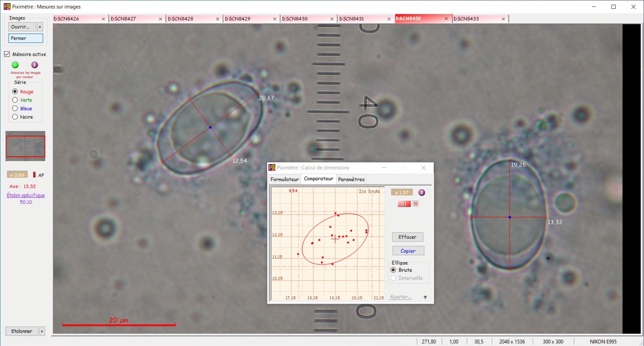Open the Étalon spécifique link
The height and width of the screenshot is (346, 644).
(x=26, y=195)
